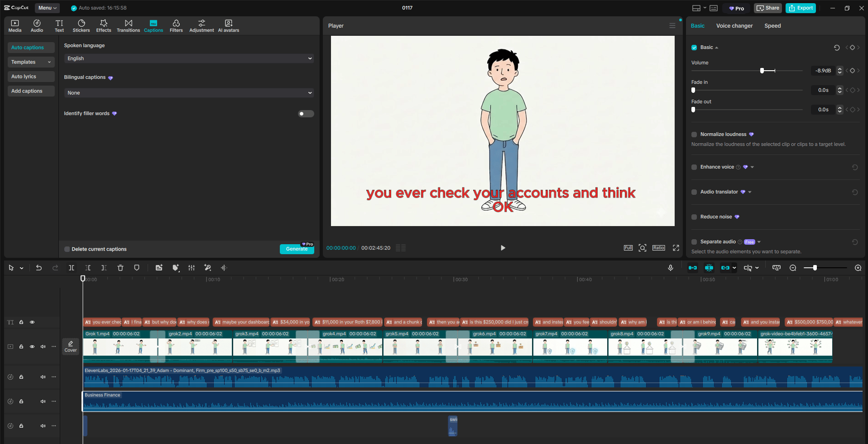The width and height of the screenshot is (868, 444).
Task: Switch to the Speed tab
Action: click(x=772, y=26)
